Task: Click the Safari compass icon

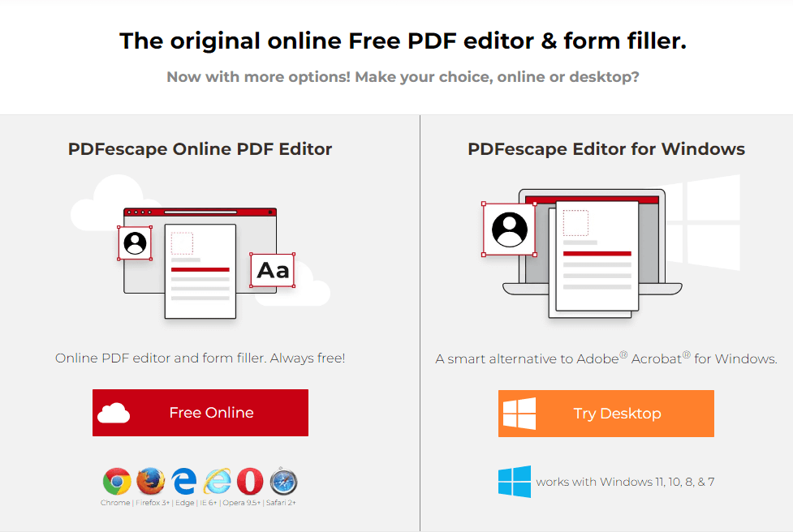Action: (x=283, y=481)
